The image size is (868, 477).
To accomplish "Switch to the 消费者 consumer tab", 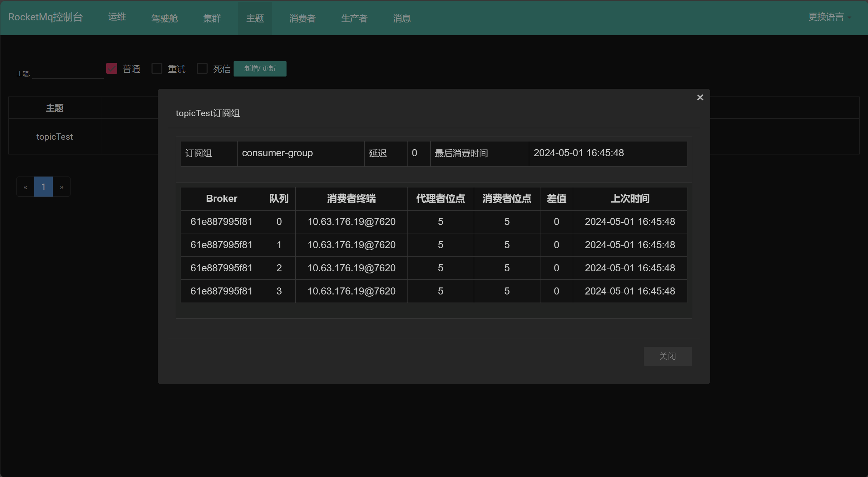I will click(x=302, y=18).
